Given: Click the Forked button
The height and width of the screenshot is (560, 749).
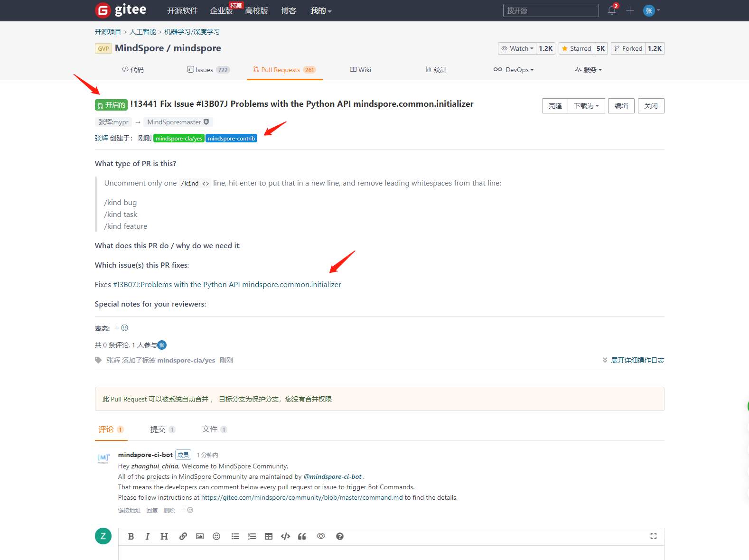Looking at the screenshot, I should [x=628, y=48].
